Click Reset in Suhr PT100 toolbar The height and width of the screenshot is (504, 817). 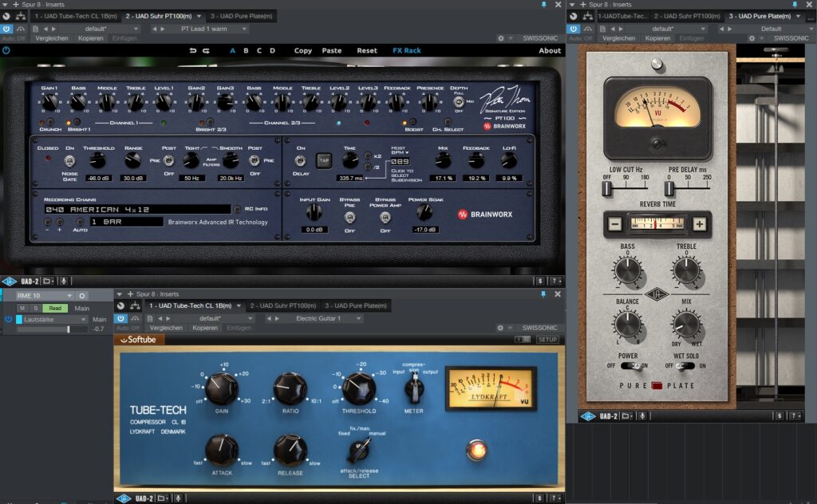pos(367,50)
